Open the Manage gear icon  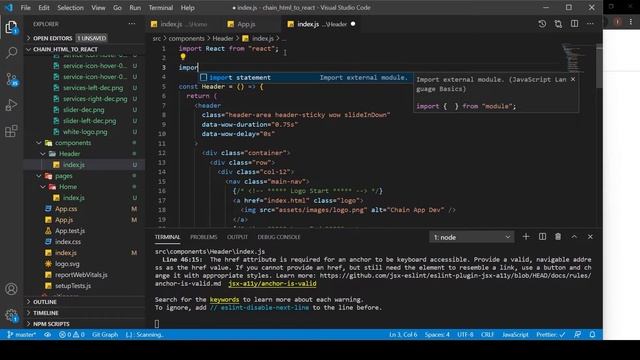click(11, 315)
